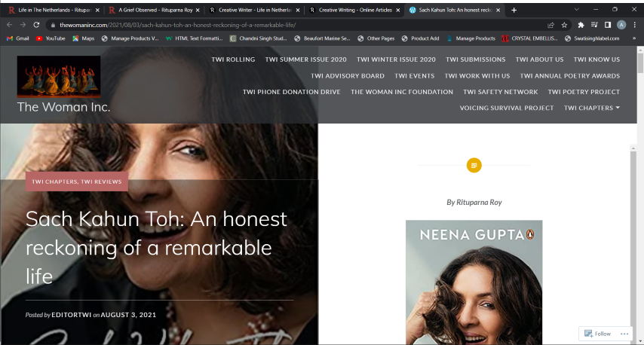Viewport: 644px width, 345px height.
Task: Open a new browser tab
Action: click(x=514, y=10)
